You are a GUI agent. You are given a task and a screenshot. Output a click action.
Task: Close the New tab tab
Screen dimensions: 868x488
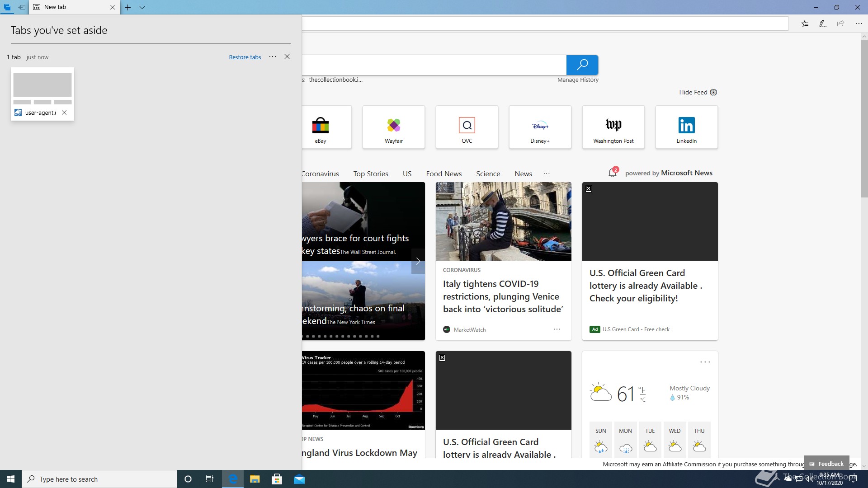click(113, 7)
